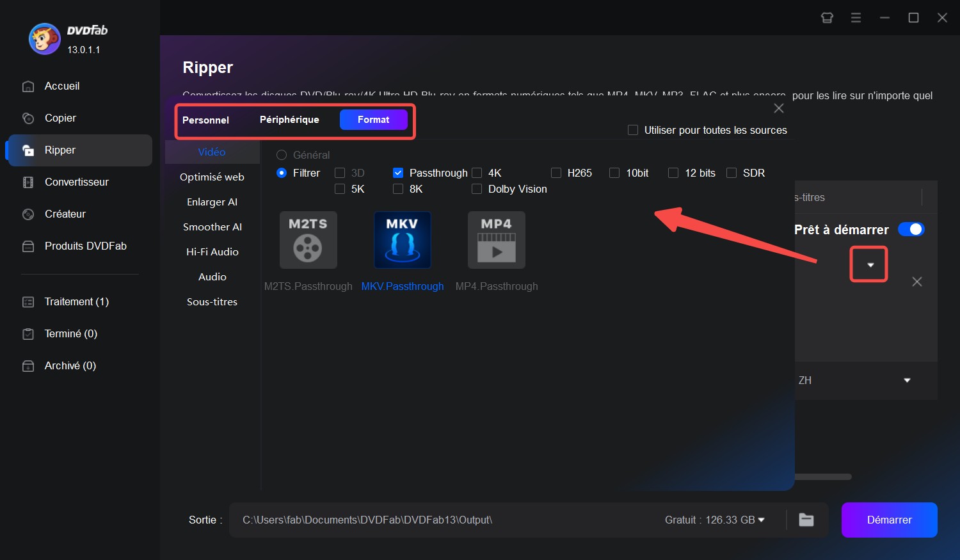Image resolution: width=960 pixels, height=560 pixels.
Task: Open output folder browse icon
Action: pyautogui.click(x=806, y=520)
